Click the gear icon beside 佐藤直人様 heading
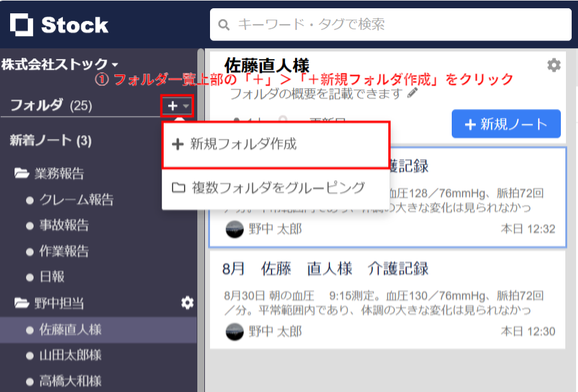This screenshot has height=392, width=578. 553,64
